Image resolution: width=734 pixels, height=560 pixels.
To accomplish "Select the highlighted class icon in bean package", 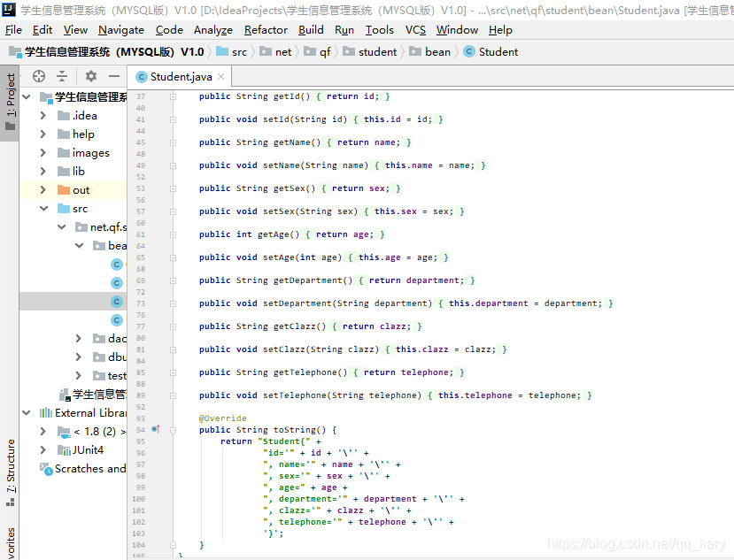I will (x=117, y=302).
